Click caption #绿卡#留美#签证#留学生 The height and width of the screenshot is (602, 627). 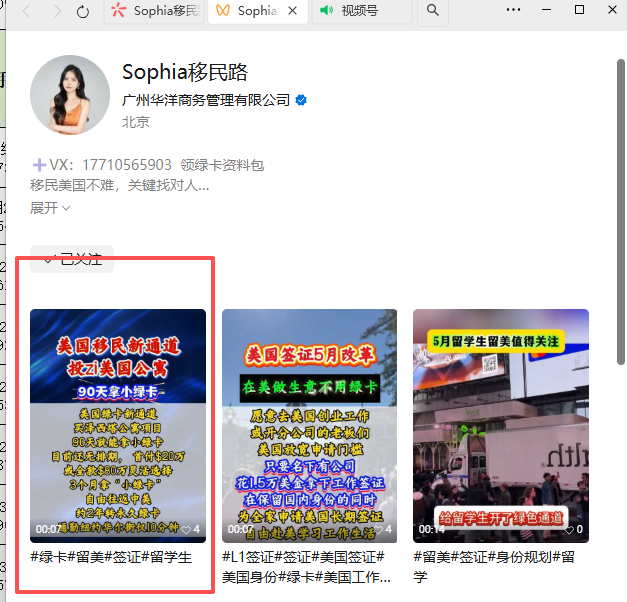(111, 557)
